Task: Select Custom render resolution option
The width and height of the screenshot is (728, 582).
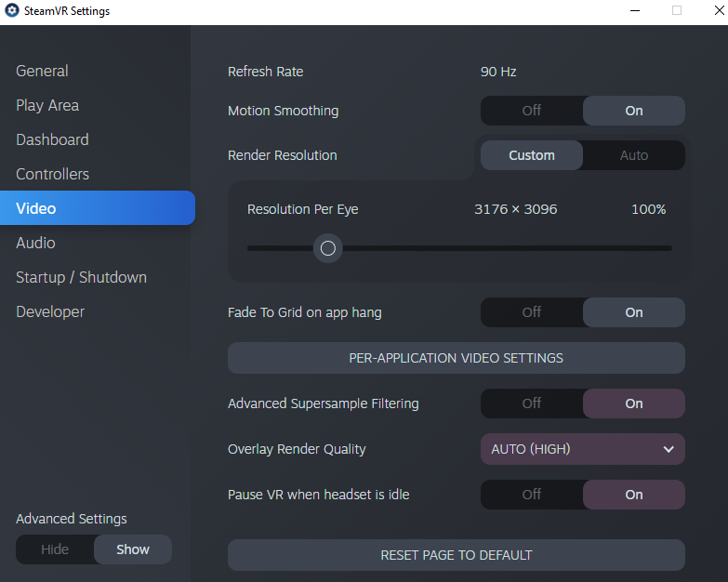Action: click(532, 155)
